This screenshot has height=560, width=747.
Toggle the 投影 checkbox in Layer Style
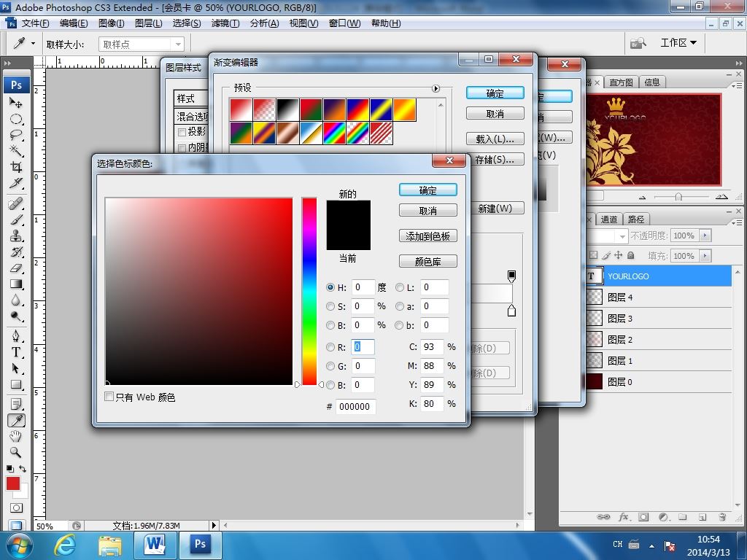pos(182,132)
